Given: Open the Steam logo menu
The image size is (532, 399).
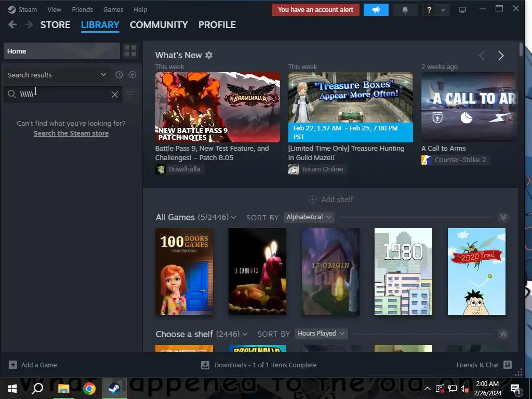Looking at the screenshot, I should coord(12,9).
